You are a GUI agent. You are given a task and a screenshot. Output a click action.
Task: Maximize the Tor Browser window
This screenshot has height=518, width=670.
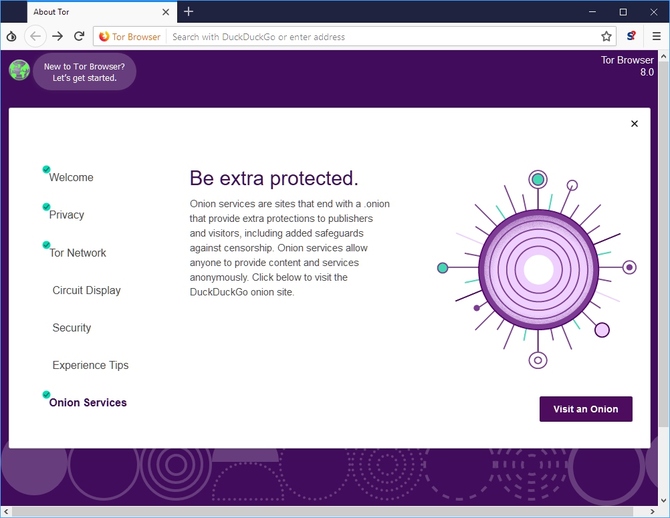(x=623, y=12)
